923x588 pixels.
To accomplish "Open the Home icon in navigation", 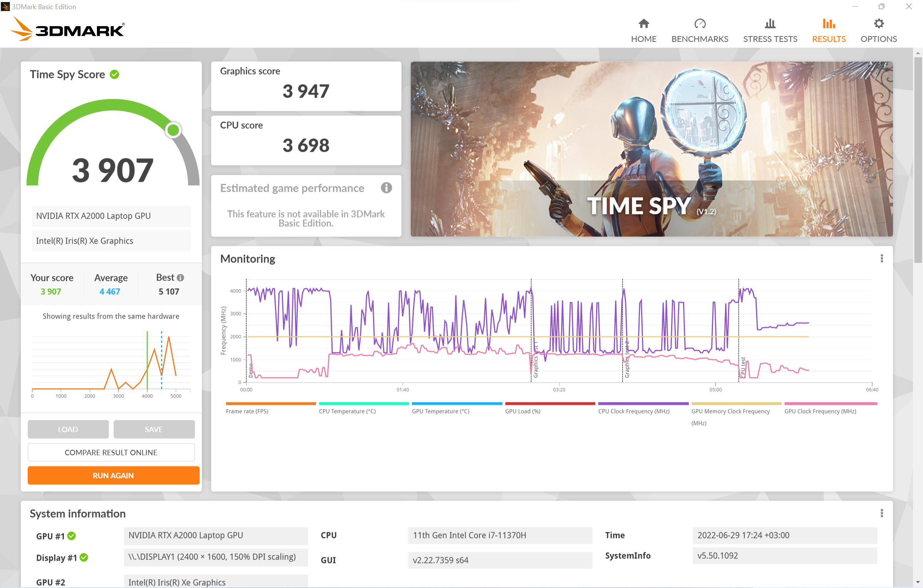I will [643, 24].
